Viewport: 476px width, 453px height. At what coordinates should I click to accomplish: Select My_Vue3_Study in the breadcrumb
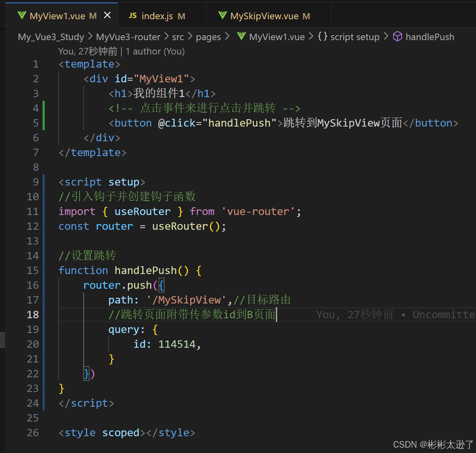click(51, 37)
